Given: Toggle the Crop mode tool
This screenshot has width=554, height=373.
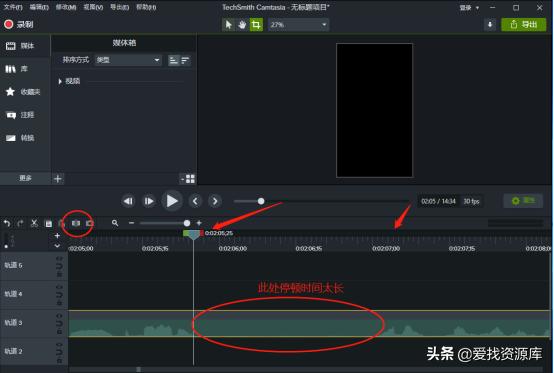Looking at the screenshot, I should point(256,25).
